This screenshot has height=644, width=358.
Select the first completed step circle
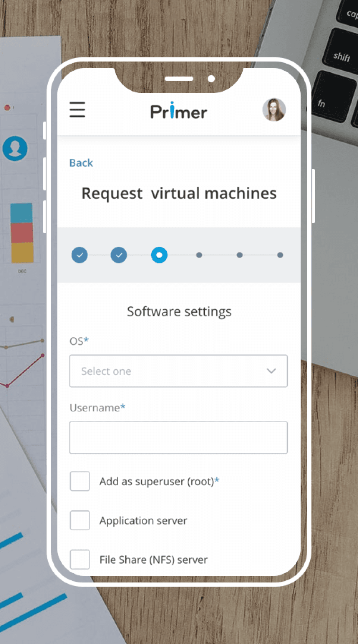(79, 255)
